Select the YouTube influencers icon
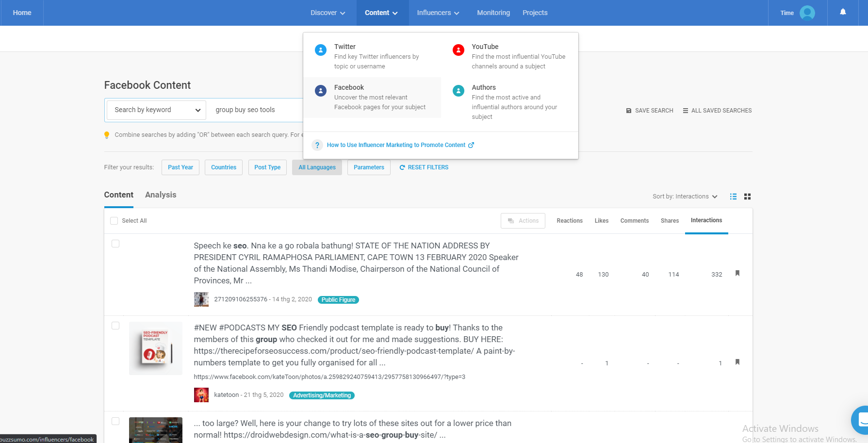The image size is (868, 443). [459, 50]
